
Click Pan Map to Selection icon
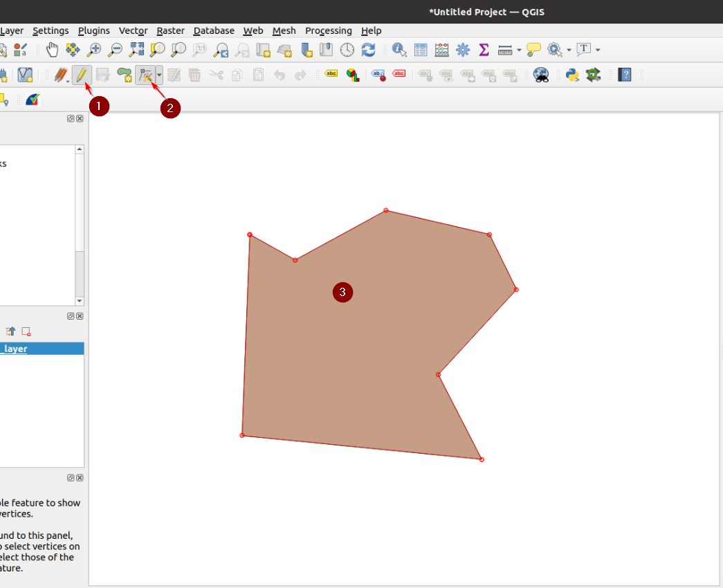click(x=73, y=49)
